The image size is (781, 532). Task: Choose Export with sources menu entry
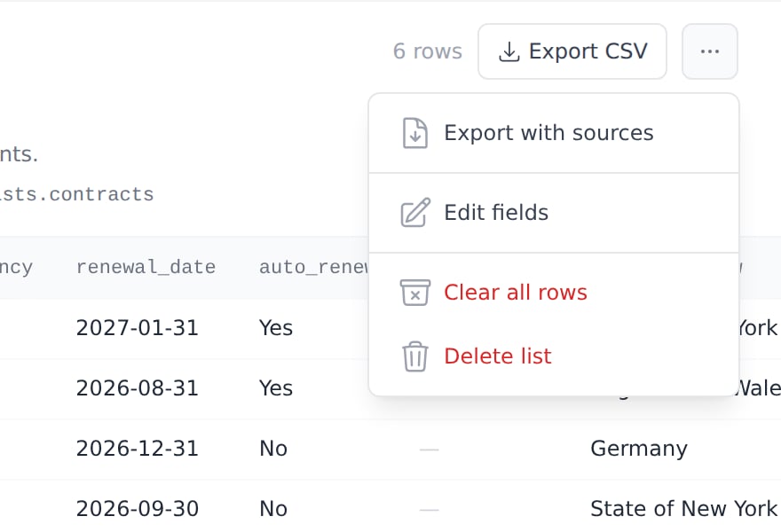point(554,133)
